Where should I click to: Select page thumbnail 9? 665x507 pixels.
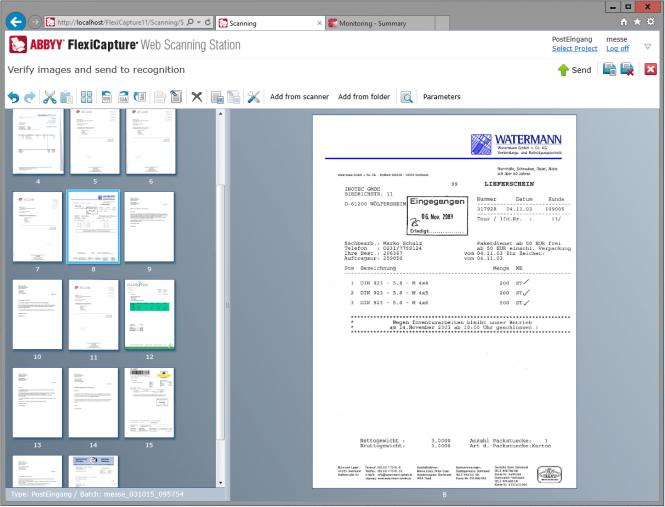[149, 227]
